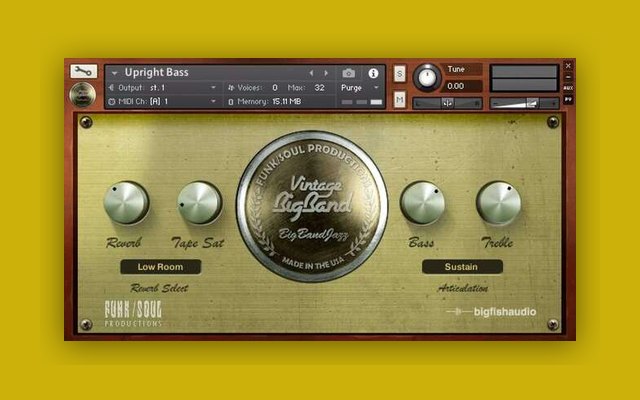Click the Tape Sat knob
The image size is (640, 400).
pyautogui.click(x=200, y=203)
